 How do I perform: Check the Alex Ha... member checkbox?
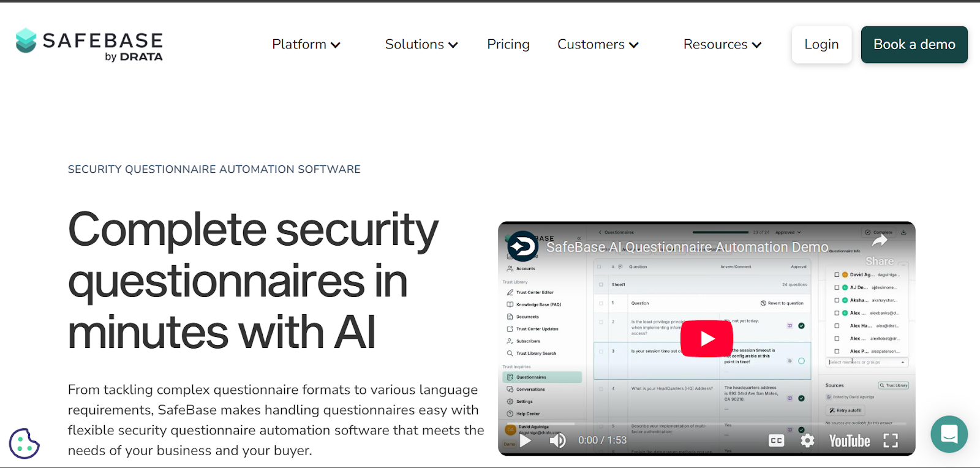coord(837,326)
